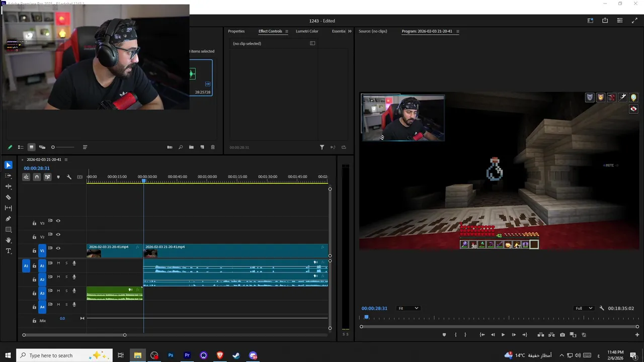This screenshot has height=362, width=644.
Task: Switch project panel to icon view
Action: (x=31, y=147)
